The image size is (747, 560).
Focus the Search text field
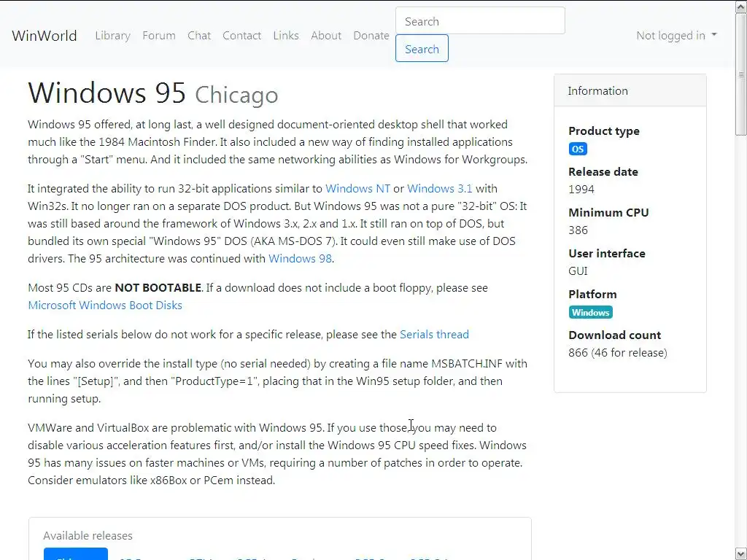point(480,21)
